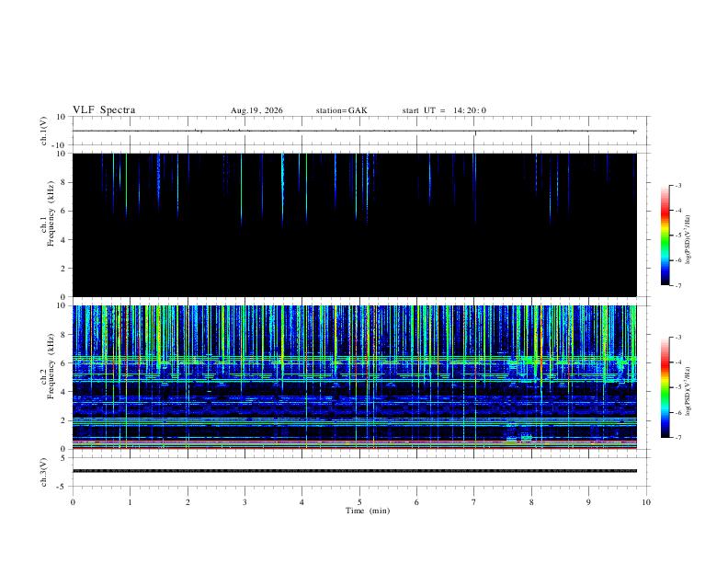Click the start UT 14:20:0 text

click(x=444, y=110)
